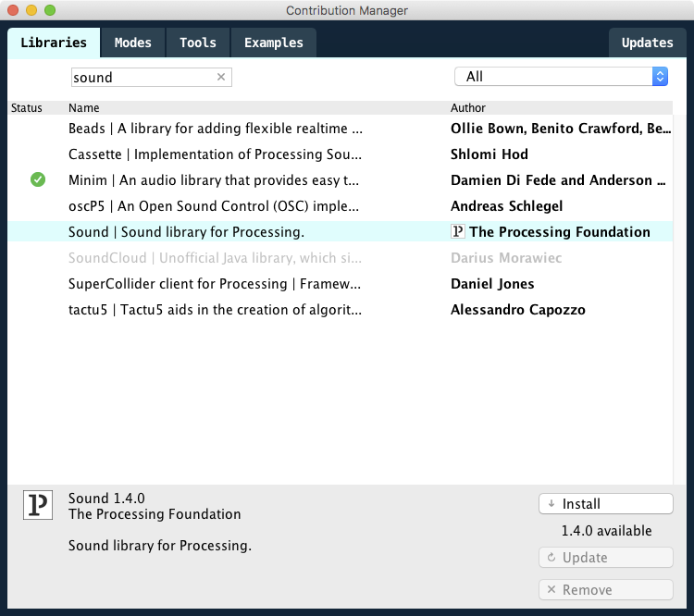694x616 pixels.
Task: Install the Sound 1.4.0 library
Action: tap(605, 504)
